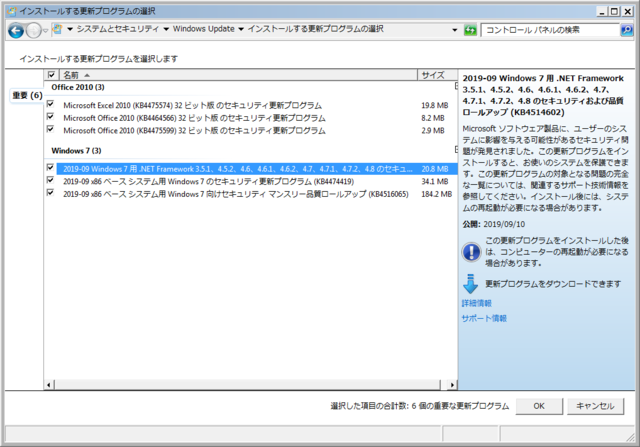Click the キャンセル button
This screenshot has width=640, height=447.
click(595, 406)
